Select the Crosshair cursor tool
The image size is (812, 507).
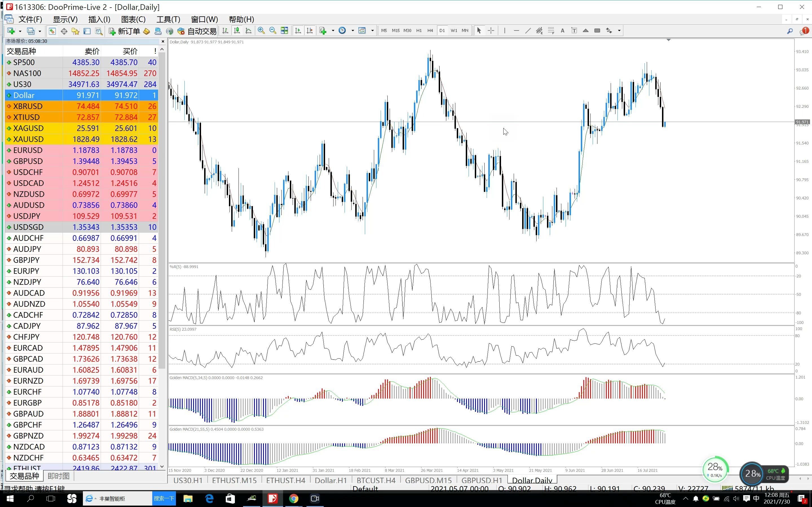[x=491, y=30]
